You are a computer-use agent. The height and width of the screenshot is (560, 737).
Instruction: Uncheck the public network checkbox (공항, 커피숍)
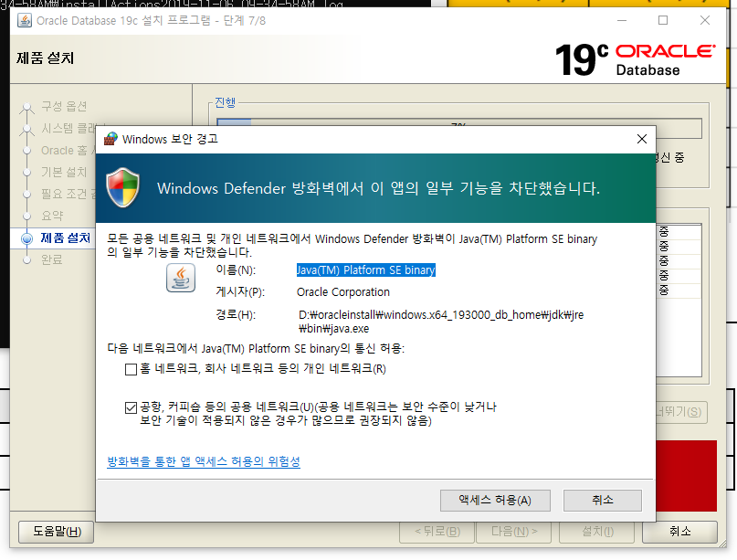tap(131, 407)
